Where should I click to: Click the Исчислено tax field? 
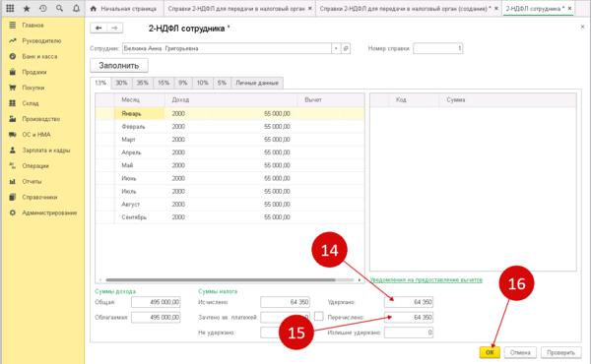coord(285,302)
